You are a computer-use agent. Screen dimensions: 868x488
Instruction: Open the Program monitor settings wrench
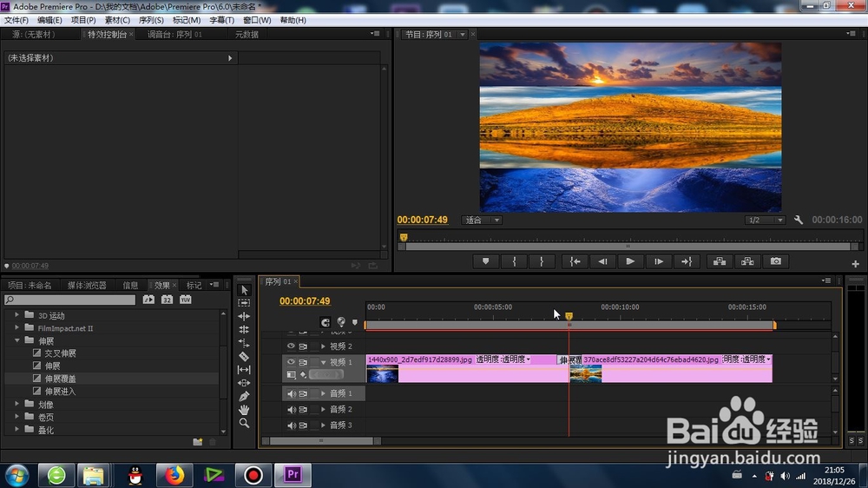(x=799, y=220)
